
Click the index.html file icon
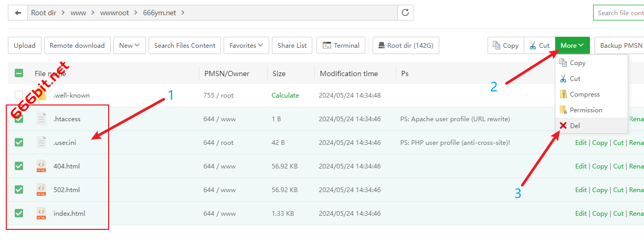41,213
